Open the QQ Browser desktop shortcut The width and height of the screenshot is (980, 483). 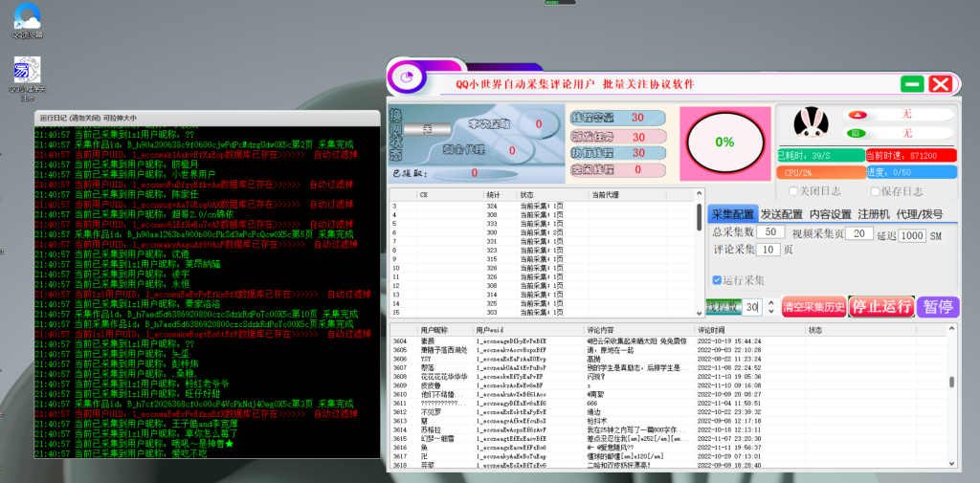[x=27, y=19]
